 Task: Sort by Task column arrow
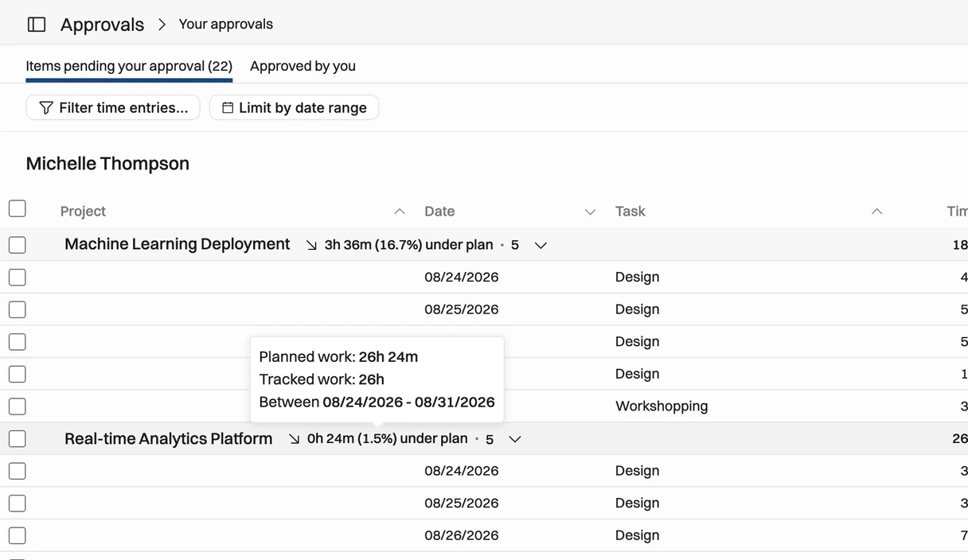pyautogui.click(x=876, y=212)
